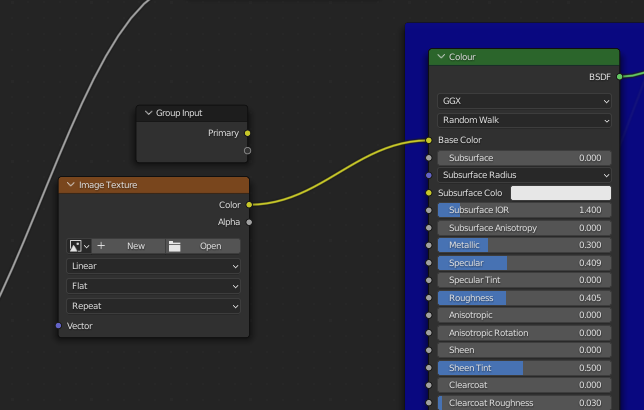The width and height of the screenshot is (644, 410).
Task: Click the Metallic value field
Action: pyautogui.click(x=524, y=245)
